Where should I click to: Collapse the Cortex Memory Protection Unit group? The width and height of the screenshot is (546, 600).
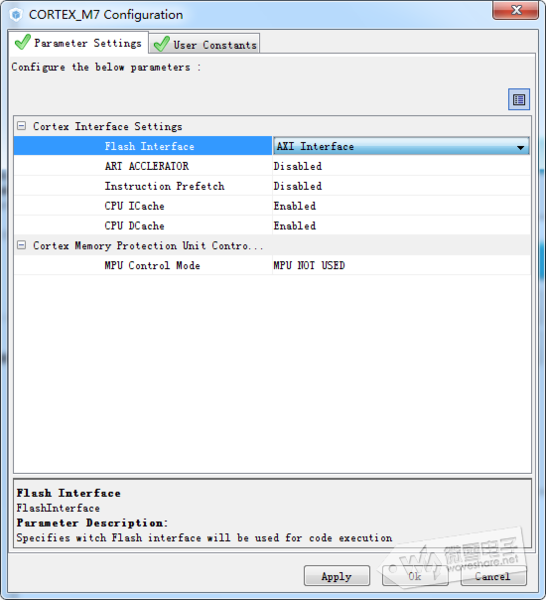[21, 245]
